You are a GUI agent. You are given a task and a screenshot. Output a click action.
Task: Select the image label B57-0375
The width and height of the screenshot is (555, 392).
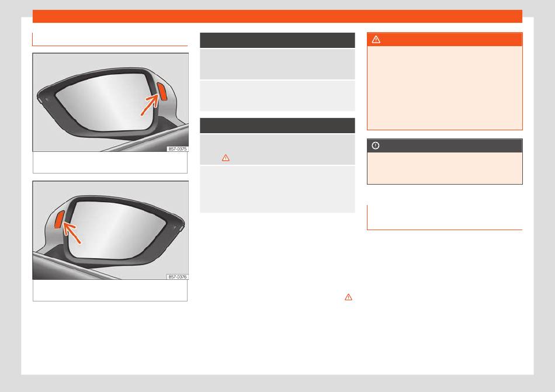coord(178,149)
